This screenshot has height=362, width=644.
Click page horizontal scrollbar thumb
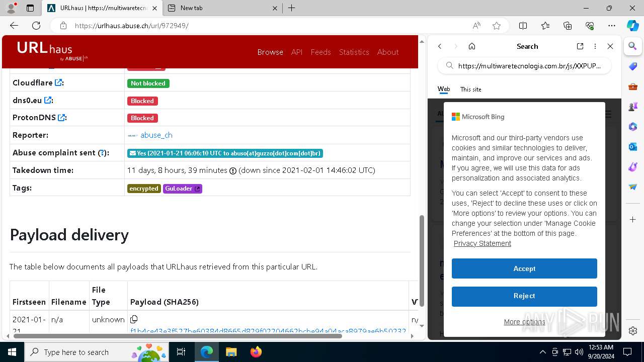[178, 335]
